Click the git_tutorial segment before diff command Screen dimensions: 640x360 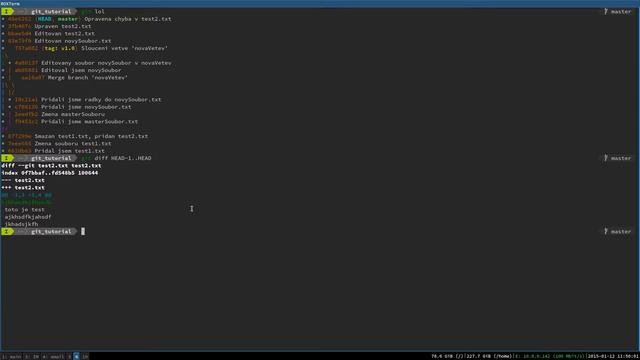pyautogui.click(x=51, y=158)
